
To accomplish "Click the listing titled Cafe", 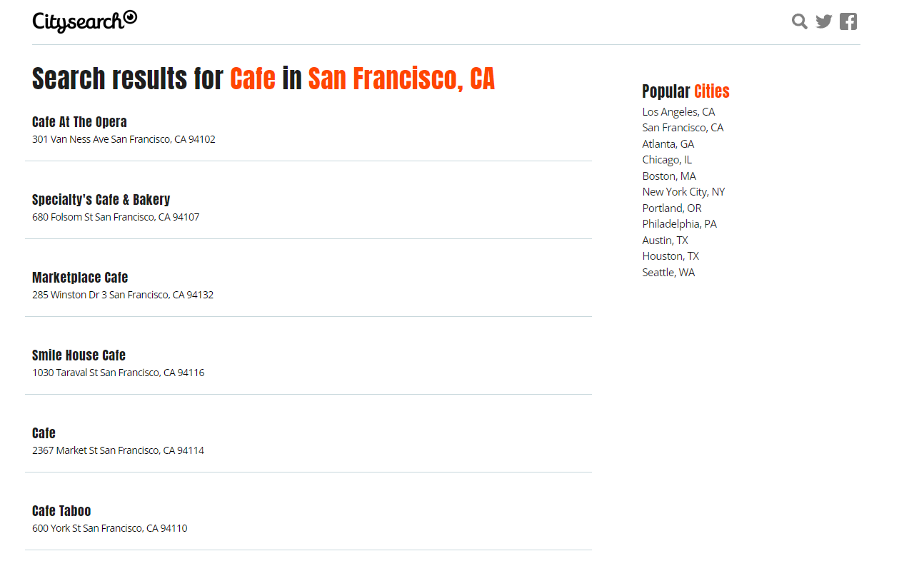I will (43, 433).
